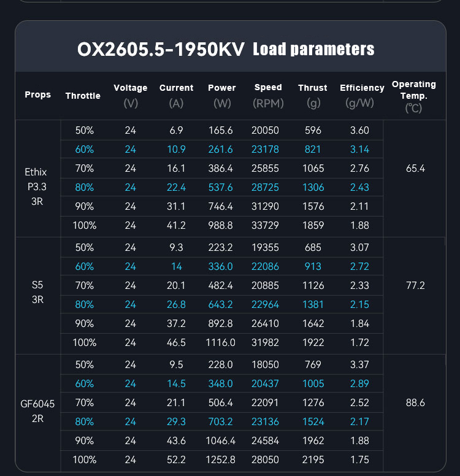Click the 2195 thrust value

pyautogui.click(x=313, y=460)
